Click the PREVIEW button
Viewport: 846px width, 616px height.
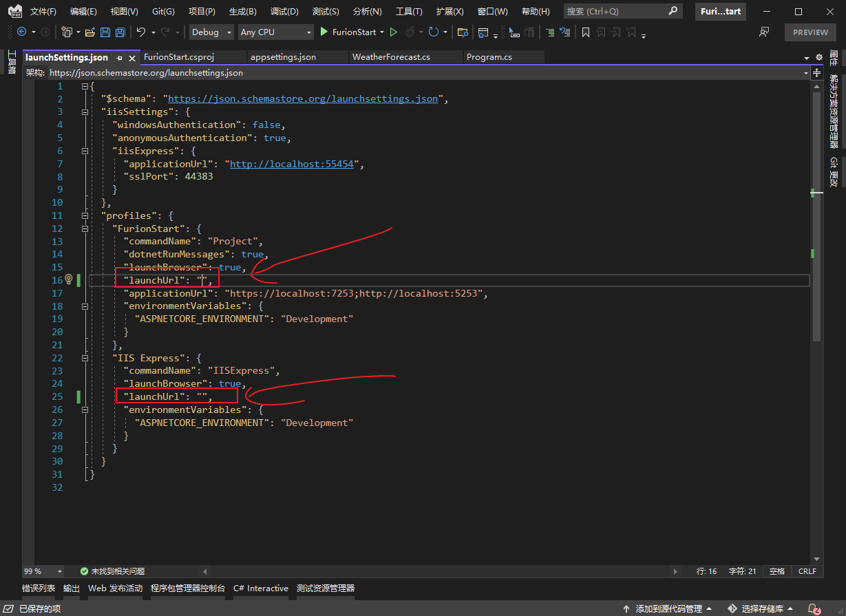[810, 32]
